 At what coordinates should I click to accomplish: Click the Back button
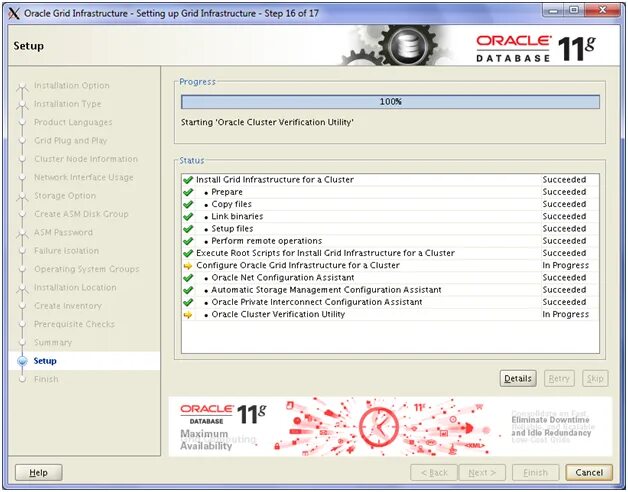click(x=434, y=472)
